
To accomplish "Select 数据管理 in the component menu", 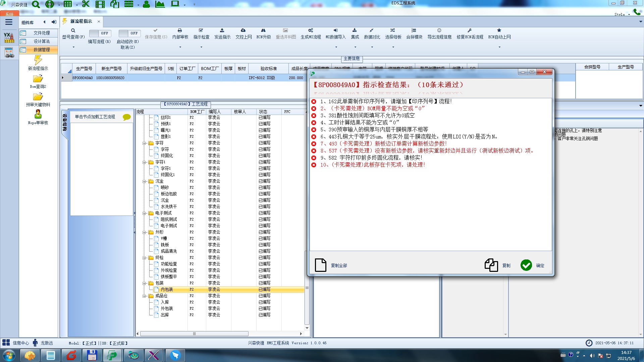I will tap(41, 50).
